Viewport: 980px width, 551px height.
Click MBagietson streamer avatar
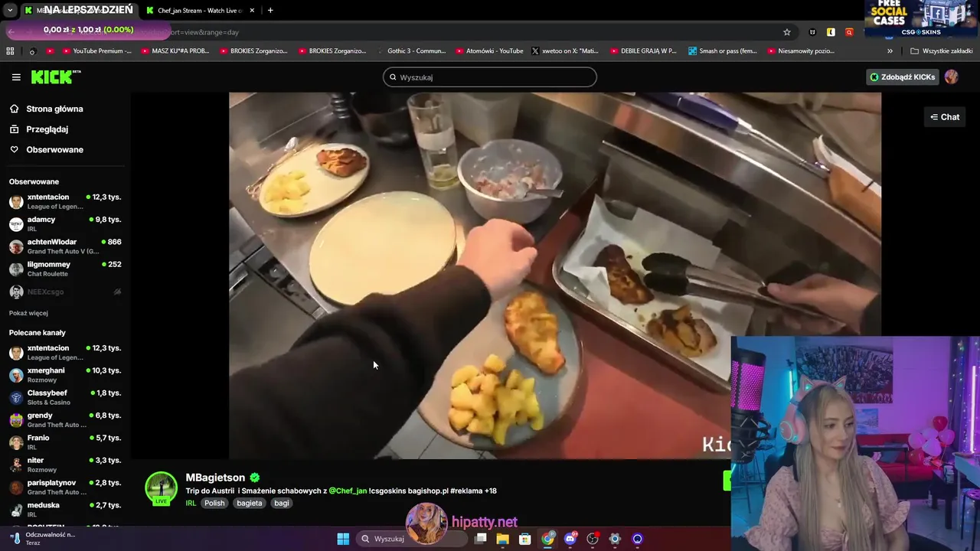click(161, 488)
